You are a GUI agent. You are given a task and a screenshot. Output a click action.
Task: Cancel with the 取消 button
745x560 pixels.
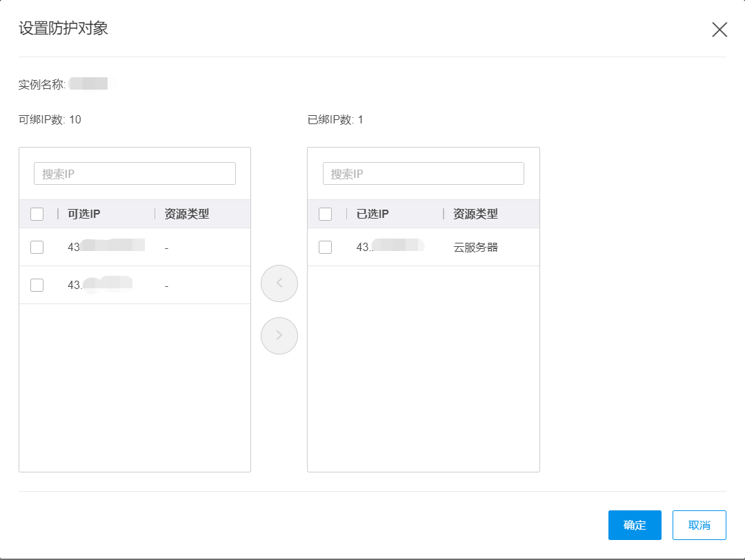click(699, 525)
